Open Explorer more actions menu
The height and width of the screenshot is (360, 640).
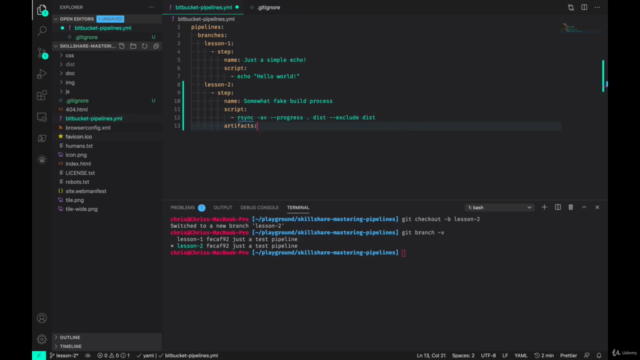(x=151, y=7)
